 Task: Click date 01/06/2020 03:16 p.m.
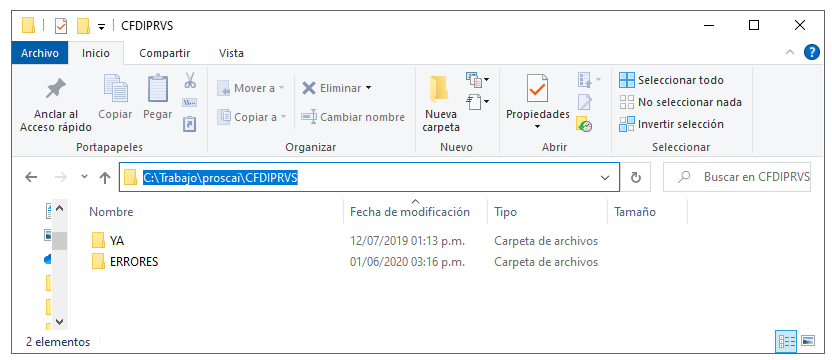pyautogui.click(x=408, y=262)
